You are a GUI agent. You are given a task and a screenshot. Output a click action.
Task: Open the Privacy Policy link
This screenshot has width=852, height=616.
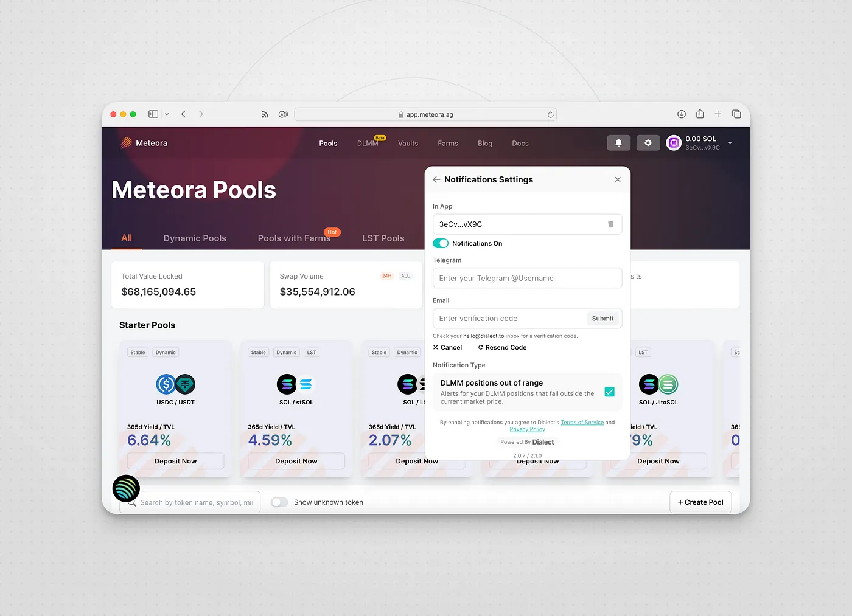point(527,429)
